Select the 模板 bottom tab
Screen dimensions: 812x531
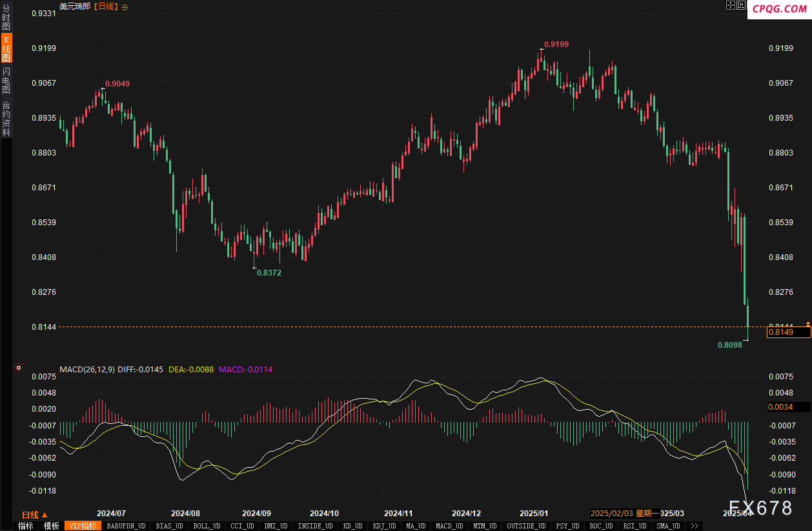click(51, 526)
